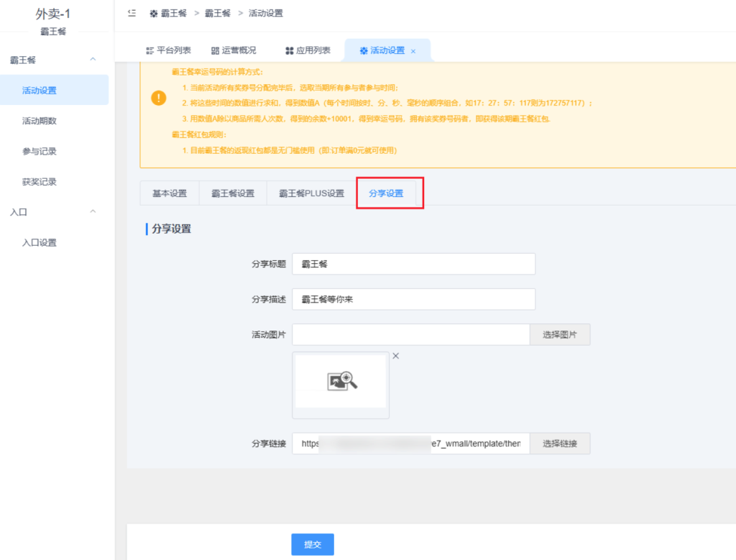Go to 获奖记录 in sidebar
The image size is (736, 560).
(x=40, y=182)
